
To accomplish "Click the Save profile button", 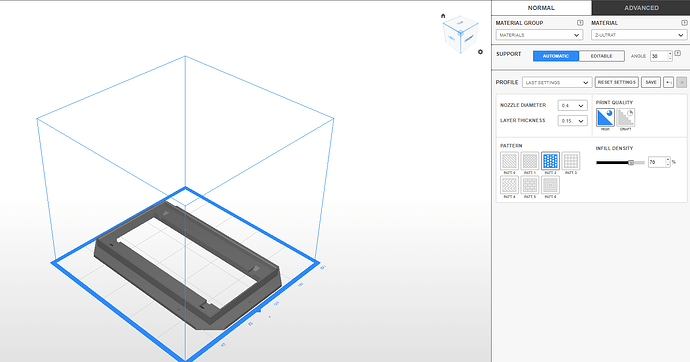I will click(651, 82).
